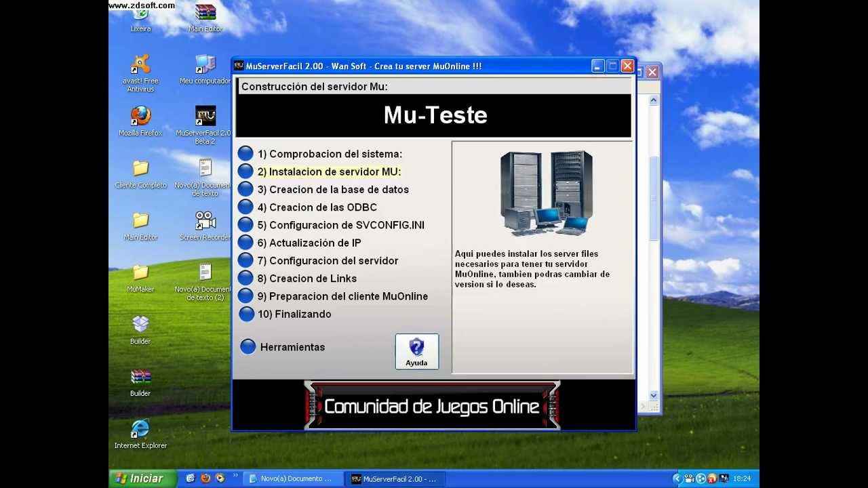This screenshot has width=868, height=488.
Task: Open Novo(a) Documento de texto (2) file
Action: tap(205, 282)
